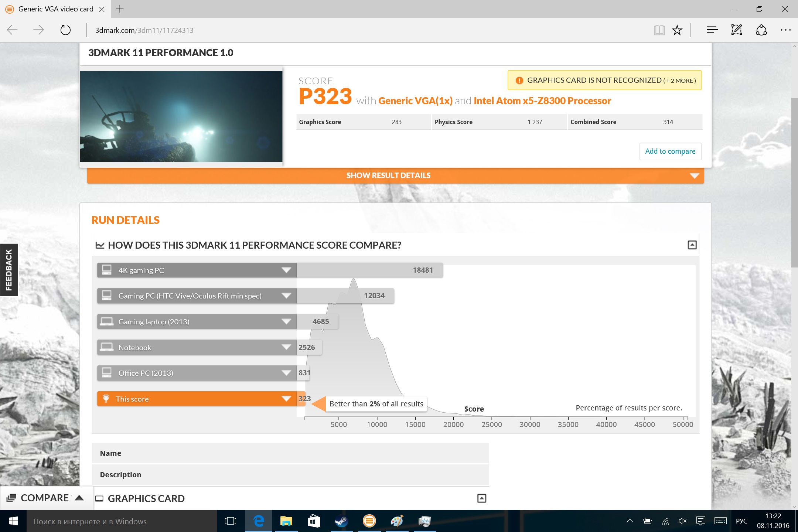Click the Graphics Score value 283
The height and width of the screenshot is (532, 798).
click(x=397, y=122)
